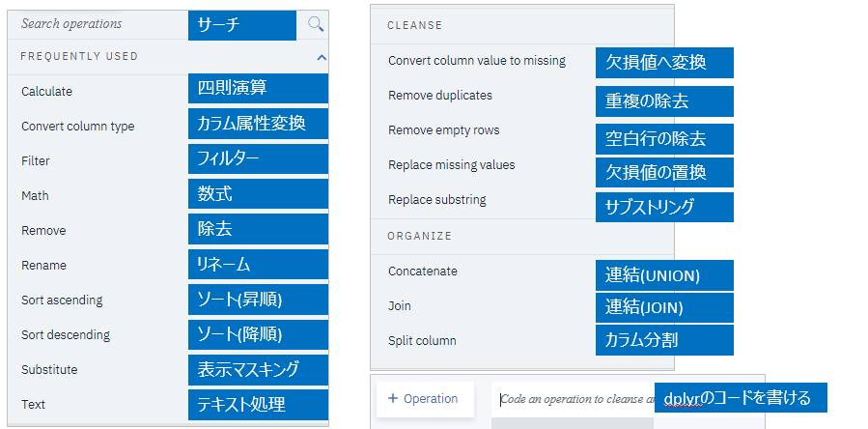The width and height of the screenshot is (868, 429).
Task: Open the Math operation
Action: pyautogui.click(x=35, y=195)
